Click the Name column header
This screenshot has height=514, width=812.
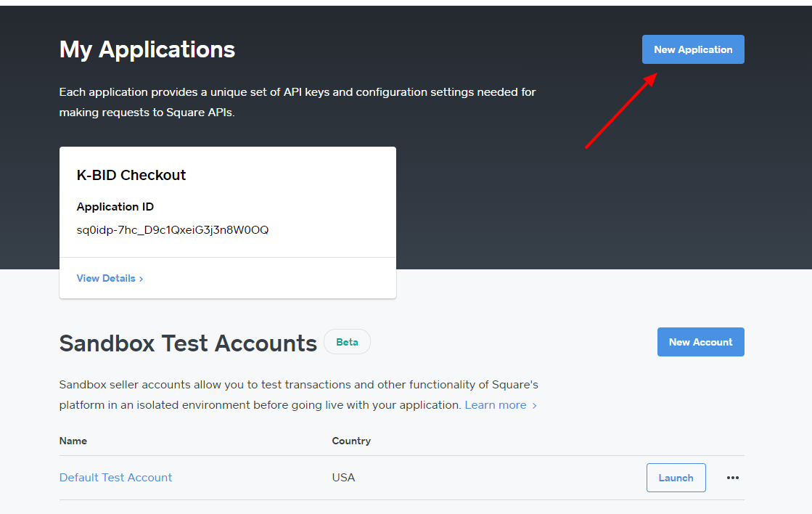click(x=73, y=441)
